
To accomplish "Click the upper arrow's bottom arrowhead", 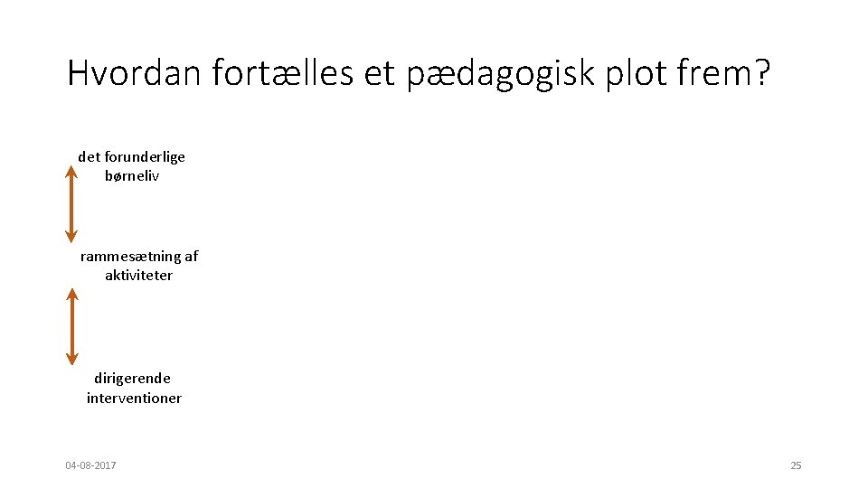I will pyautogui.click(x=71, y=237).
